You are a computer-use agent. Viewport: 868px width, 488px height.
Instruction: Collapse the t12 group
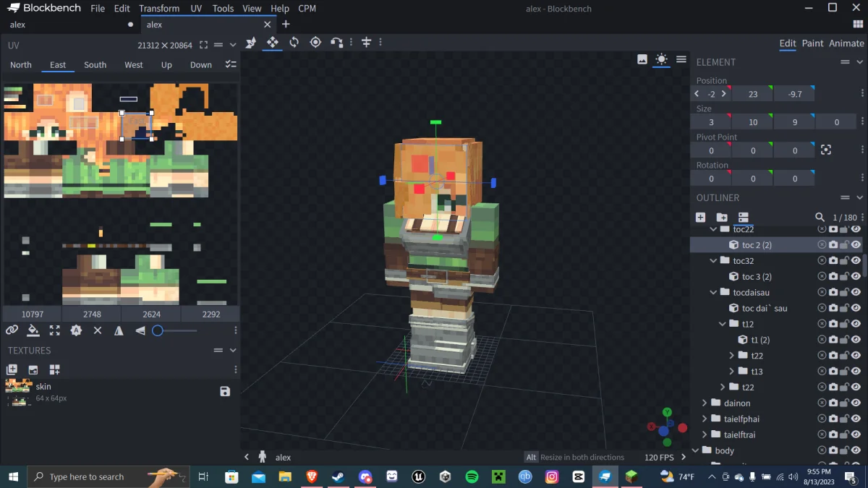[723, 324]
